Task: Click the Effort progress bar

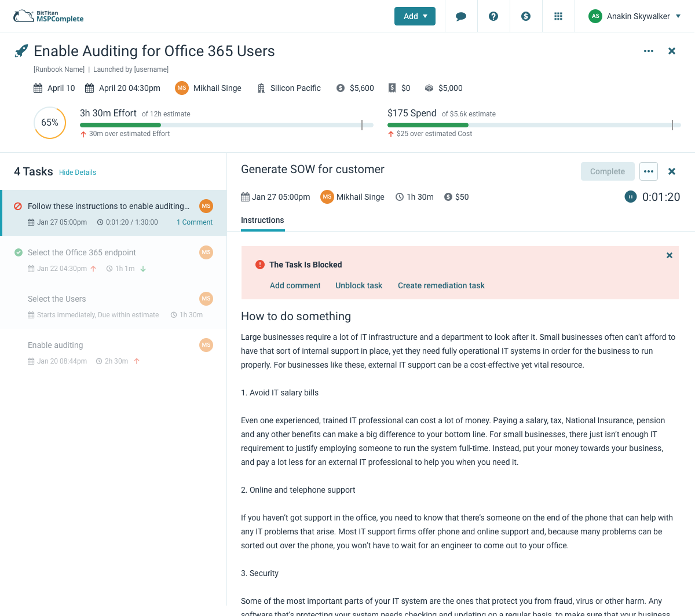Action: tap(226, 125)
